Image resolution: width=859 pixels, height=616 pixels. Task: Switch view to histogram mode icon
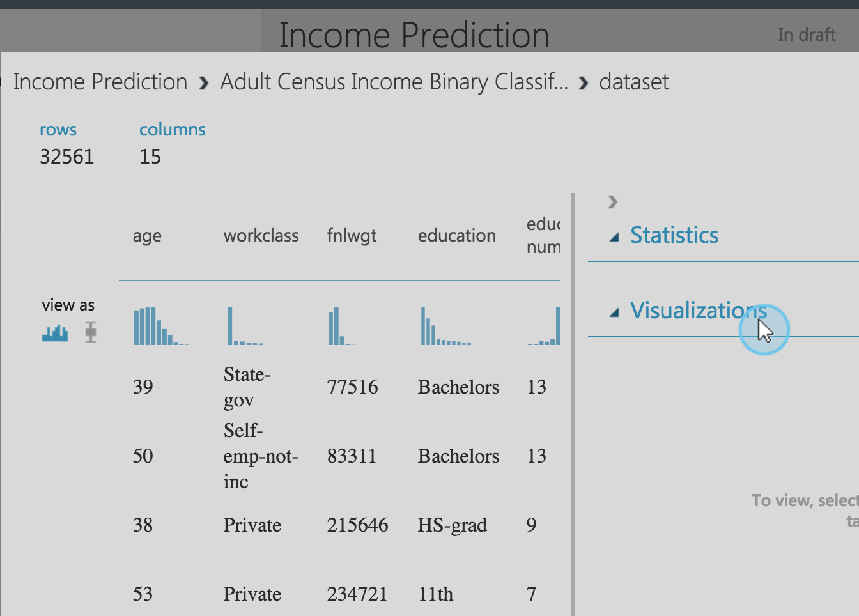point(55,332)
